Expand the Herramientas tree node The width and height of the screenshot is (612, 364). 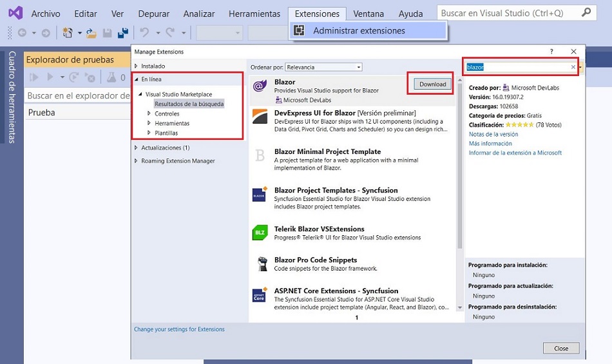tap(149, 123)
